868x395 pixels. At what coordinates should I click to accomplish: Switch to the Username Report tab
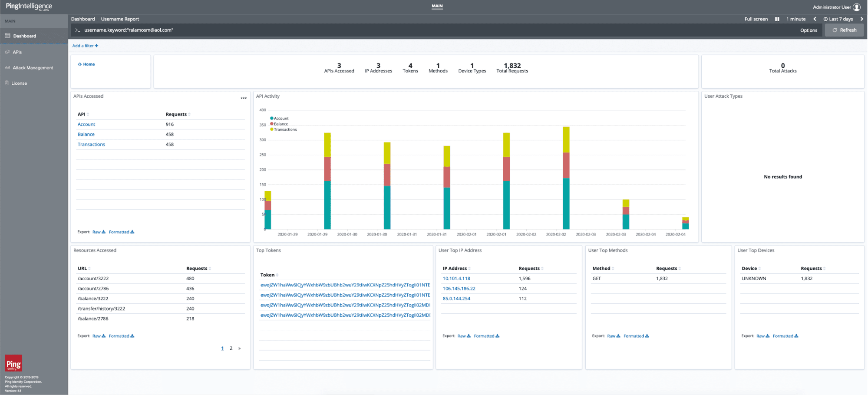(x=120, y=19)
